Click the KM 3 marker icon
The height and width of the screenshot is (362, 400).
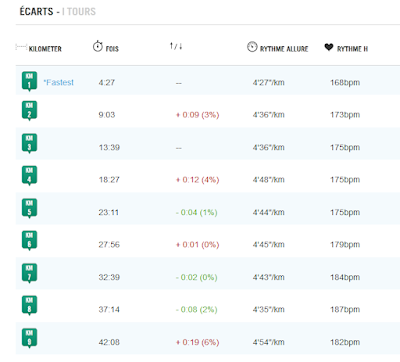coord(29,143)
